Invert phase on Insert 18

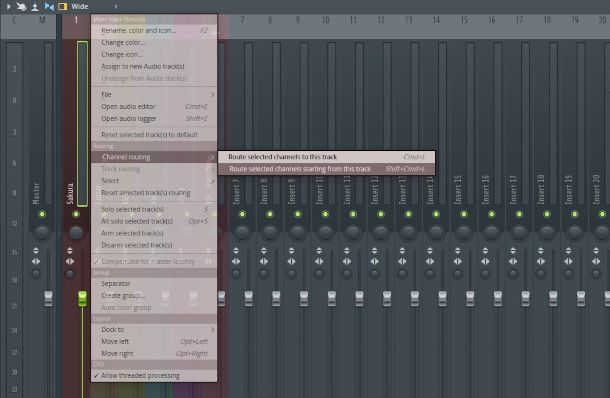coord(541,250)
